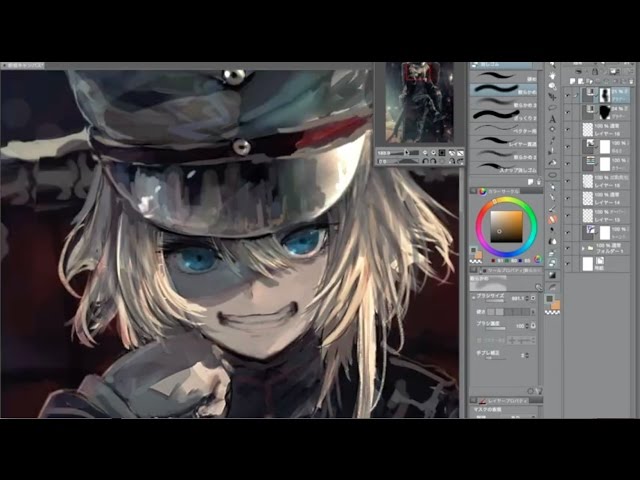Select the ellipse Figure tool
Image resolution: width=640 pixels, height=480 pixels.
tap(552, 175)
